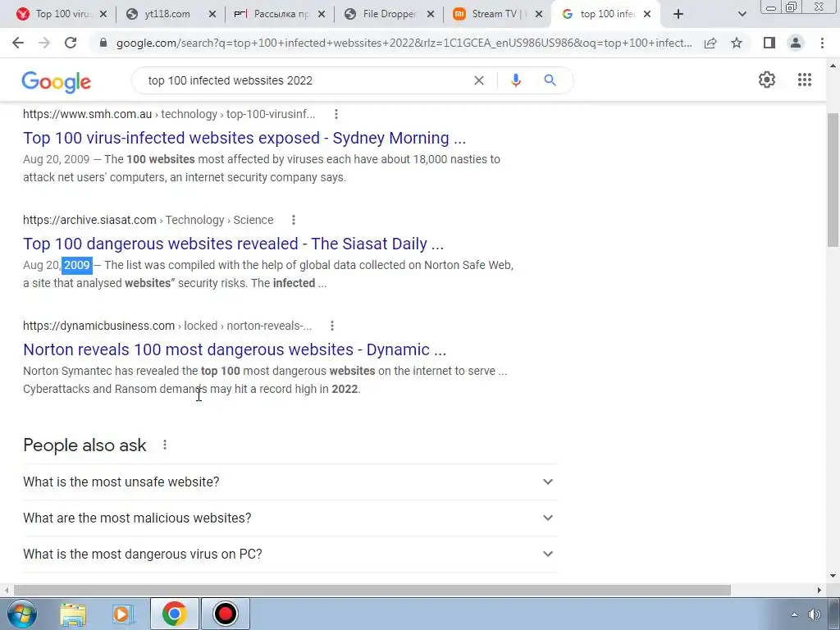Click the scroll-right arrow
840x630 pixels.
tap(819, 590)
